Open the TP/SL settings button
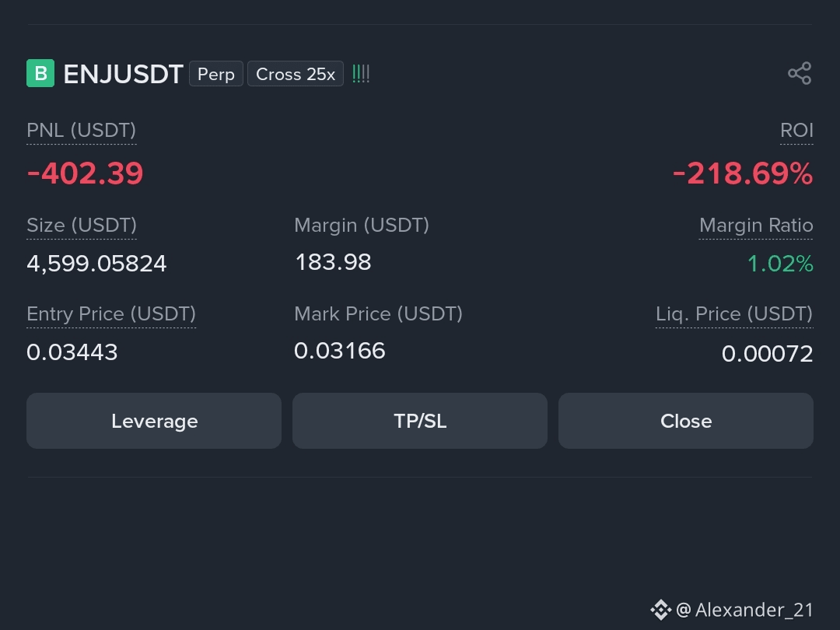 tap(420, 421)
